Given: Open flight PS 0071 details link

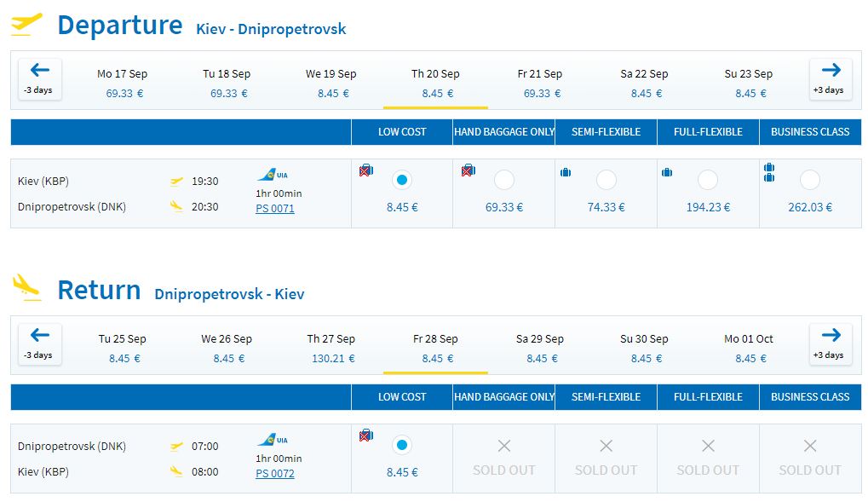Looking at the screenshot, I should pos(275,209).
